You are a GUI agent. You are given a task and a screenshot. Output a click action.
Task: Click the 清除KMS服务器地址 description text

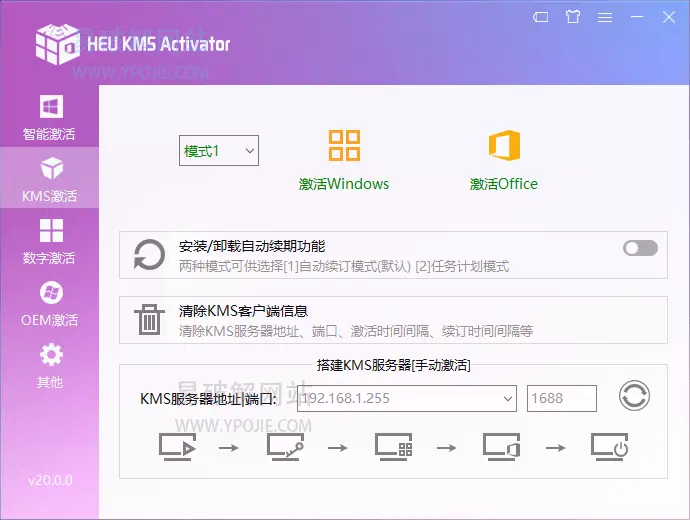point(356,331)
